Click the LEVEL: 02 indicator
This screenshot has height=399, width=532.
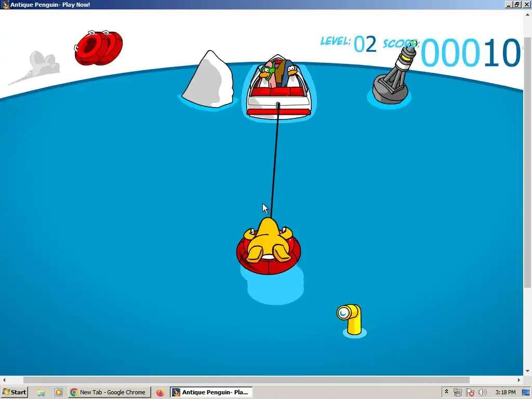(x=349, y=44)
